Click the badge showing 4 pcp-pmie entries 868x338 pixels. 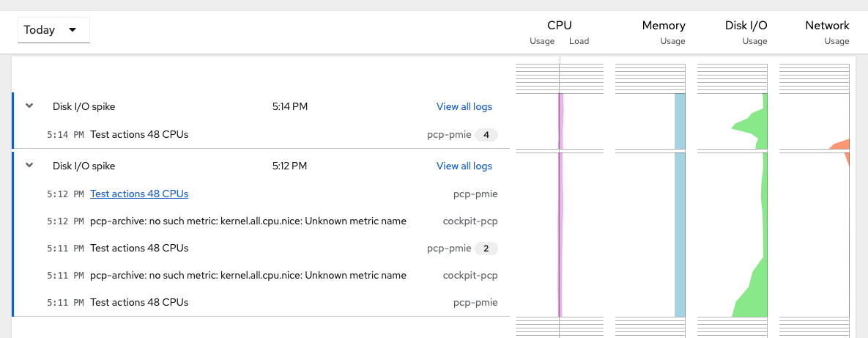(x=486, y=135)
